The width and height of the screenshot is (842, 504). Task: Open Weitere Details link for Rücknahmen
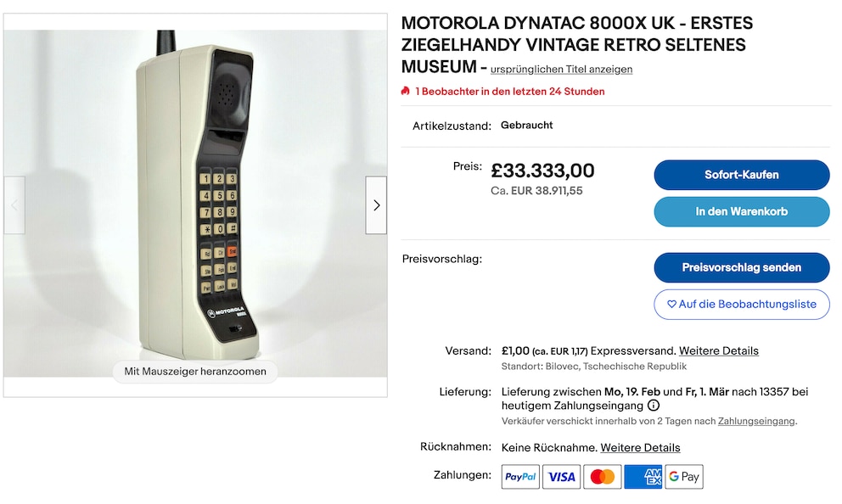pos(640,448)
